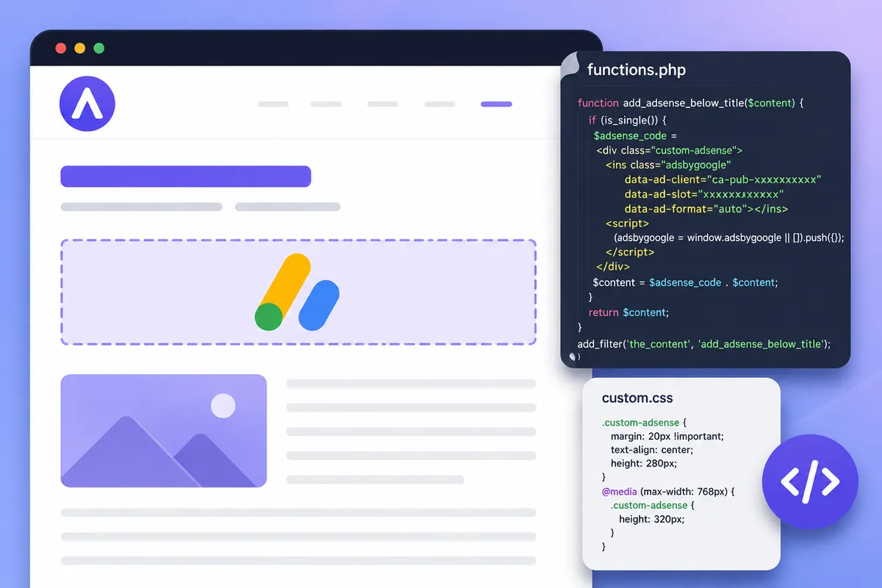Click the 'if (is_single()) {' line
The height and width of the screenshot is (588, 882).
tap(627, 120)
